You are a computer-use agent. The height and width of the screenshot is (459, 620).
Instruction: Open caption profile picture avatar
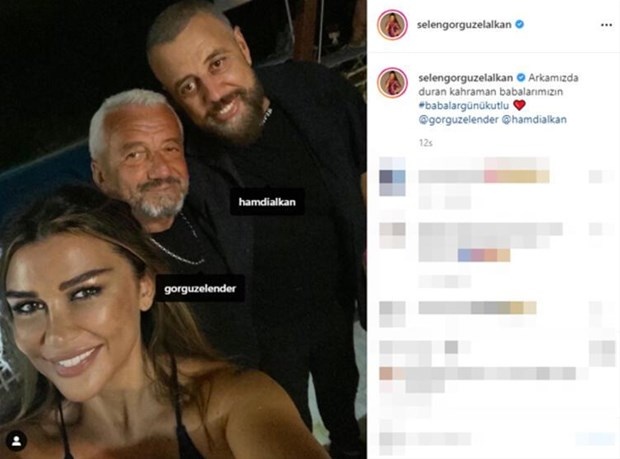[392, 83]
